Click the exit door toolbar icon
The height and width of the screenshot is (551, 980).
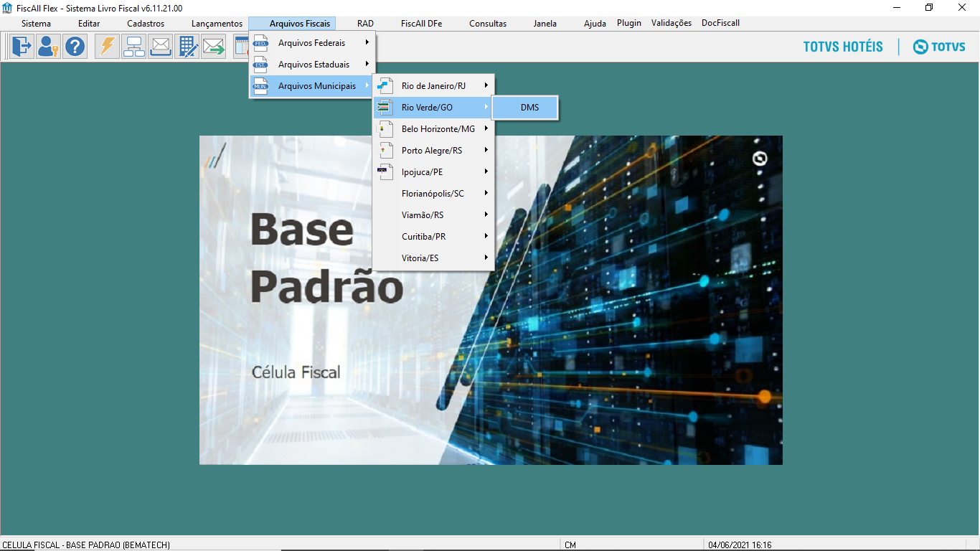21,47
